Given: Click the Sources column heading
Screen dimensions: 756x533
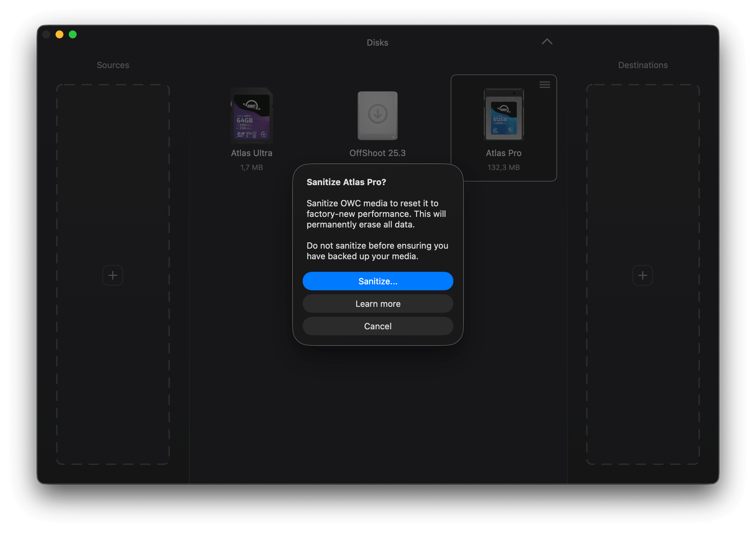Looking at the screenshot, I should point(113,65).
